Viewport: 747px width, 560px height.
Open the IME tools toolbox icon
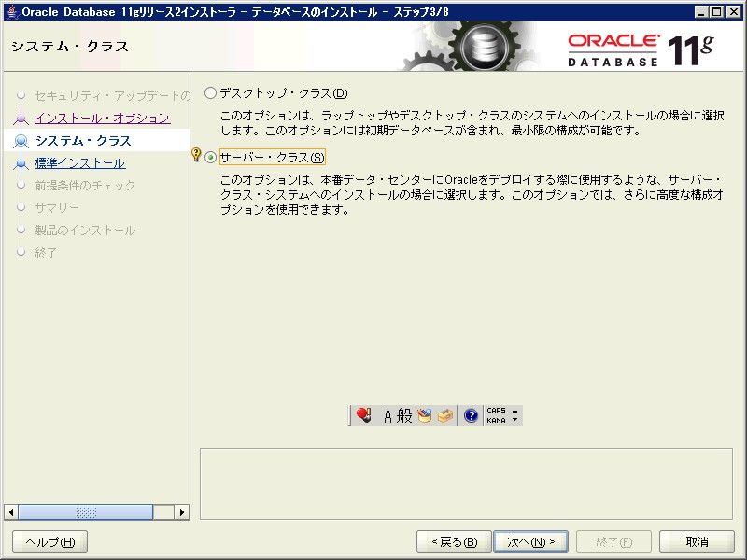pyautogui.click(x=444, y=416)
